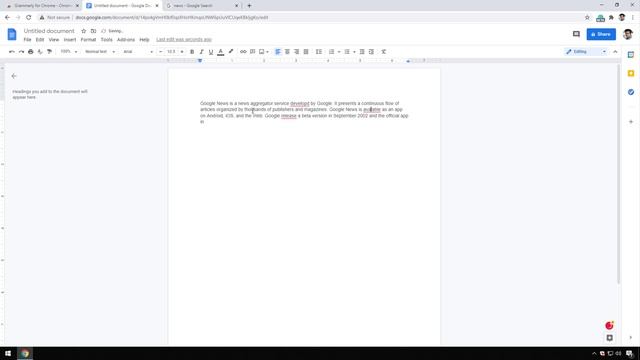Open the Add-ons menu

[x=126, y=40]
